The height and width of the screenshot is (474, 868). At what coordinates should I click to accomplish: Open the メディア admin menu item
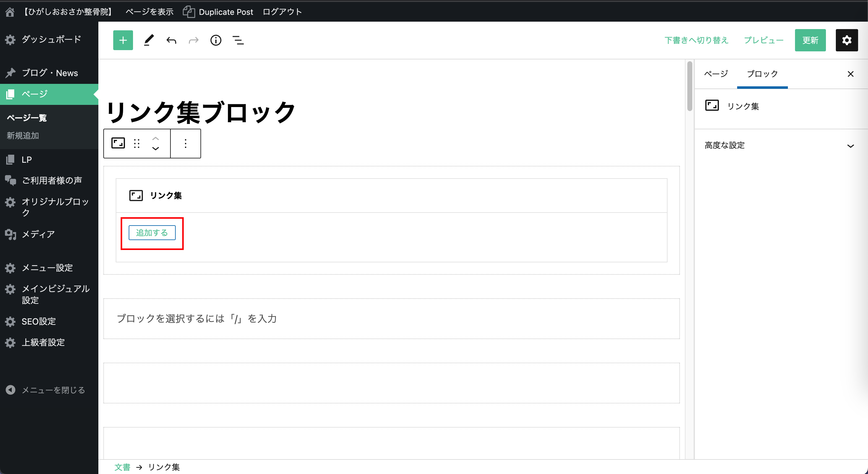(38, 234)
